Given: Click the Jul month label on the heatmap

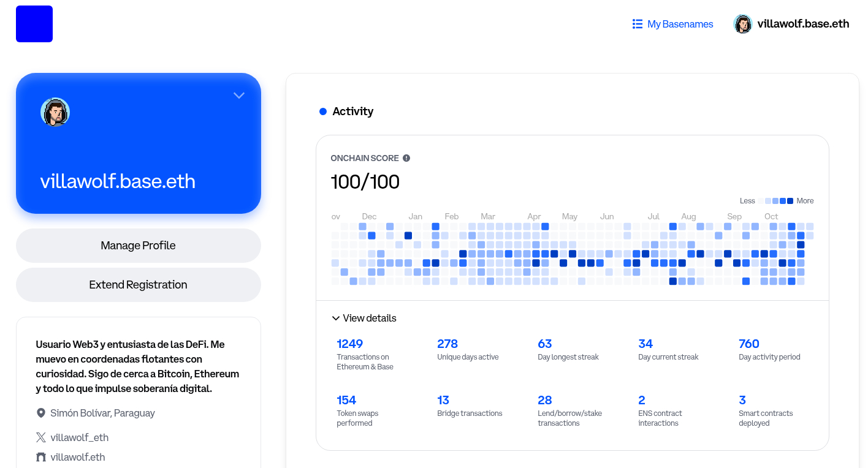Looking at the screenshot, I should pos(653,216).
